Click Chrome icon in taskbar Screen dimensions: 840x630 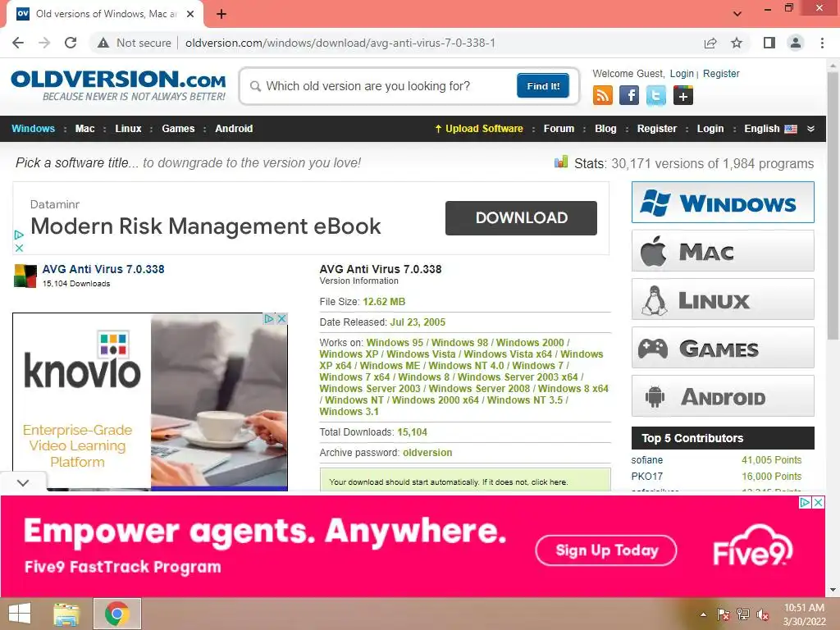pos(117,614)
